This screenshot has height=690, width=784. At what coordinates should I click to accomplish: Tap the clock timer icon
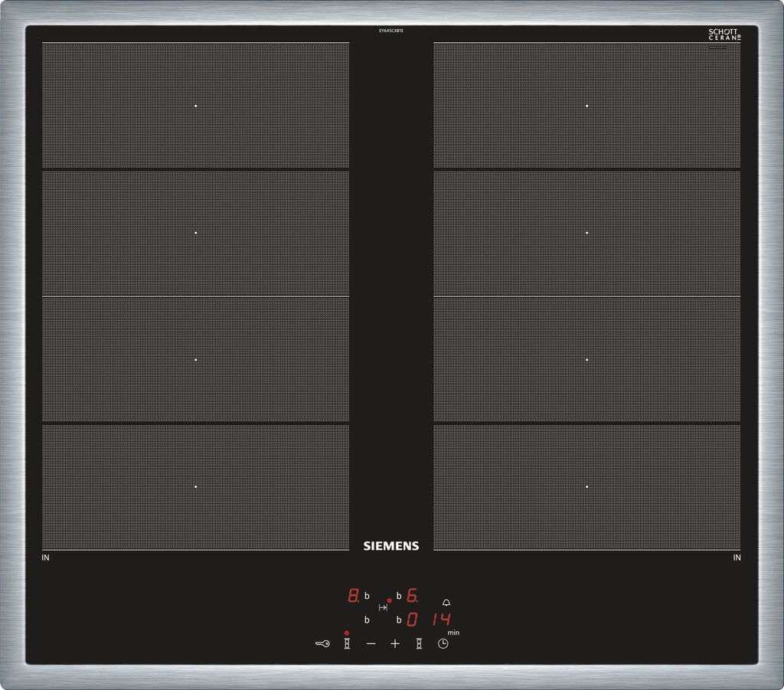(x=443, y=644)
